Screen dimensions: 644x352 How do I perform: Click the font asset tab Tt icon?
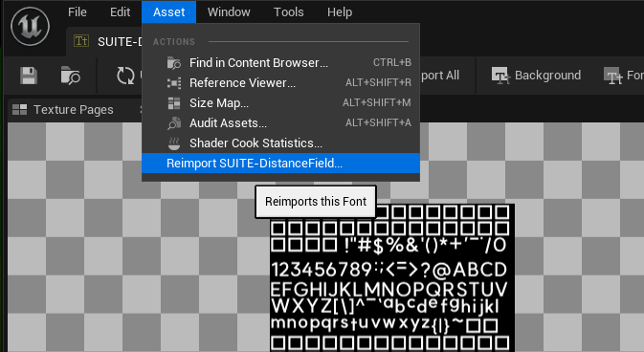(81, 41)
